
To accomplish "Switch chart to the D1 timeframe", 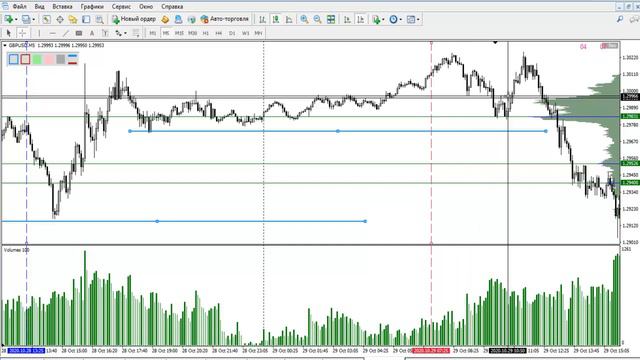I will click(232, 33).
